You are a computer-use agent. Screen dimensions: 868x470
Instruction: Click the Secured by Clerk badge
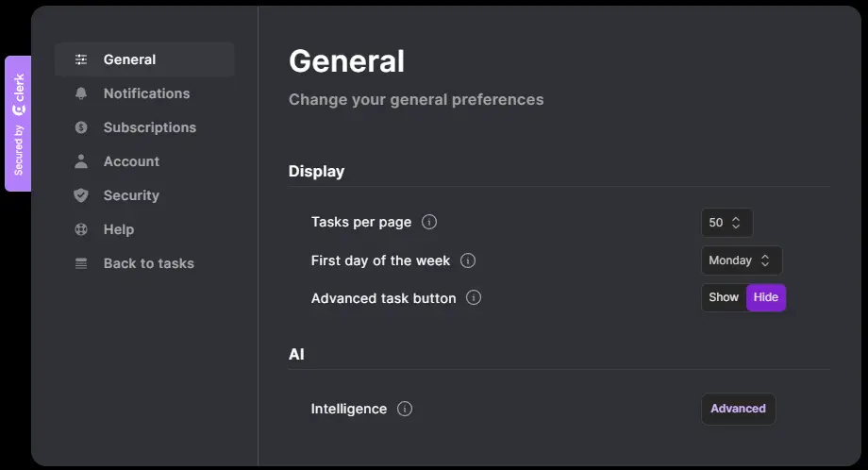coord(18,124)
